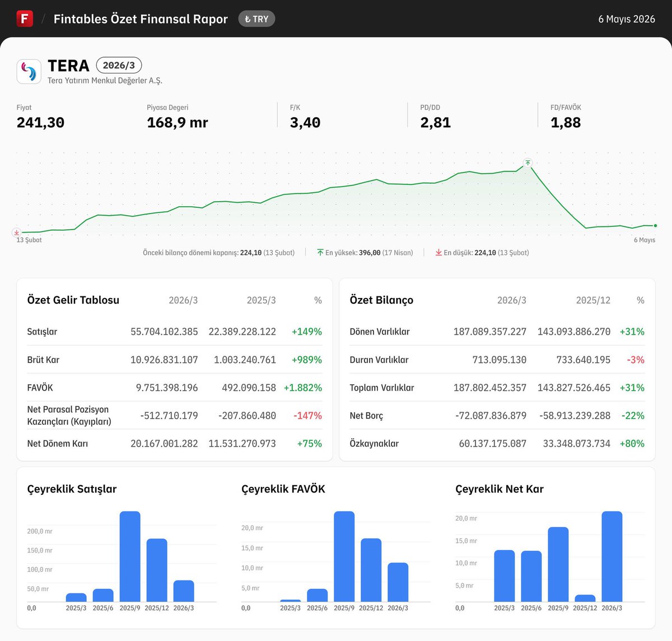This screenshot has width=672, height=641.
Task: Click the 2025/12 bar in Çeyreklik Satışlar
Action: coord(157,570)
